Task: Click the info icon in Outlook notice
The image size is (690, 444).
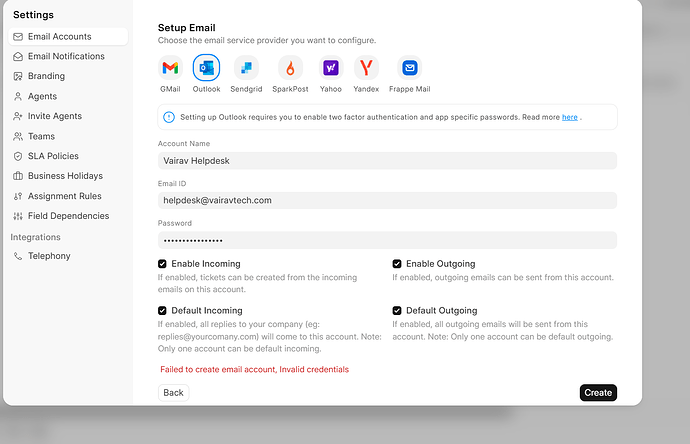Action: point(169,117)
